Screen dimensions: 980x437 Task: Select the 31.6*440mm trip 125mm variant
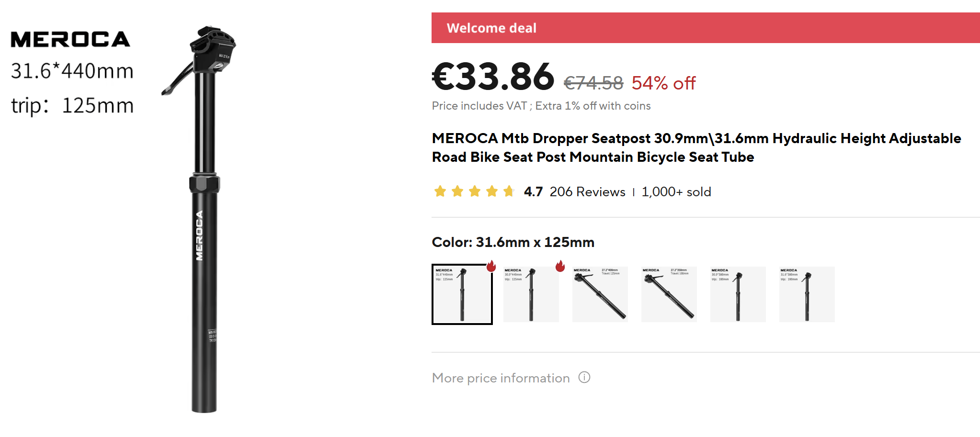coord(462,294)
